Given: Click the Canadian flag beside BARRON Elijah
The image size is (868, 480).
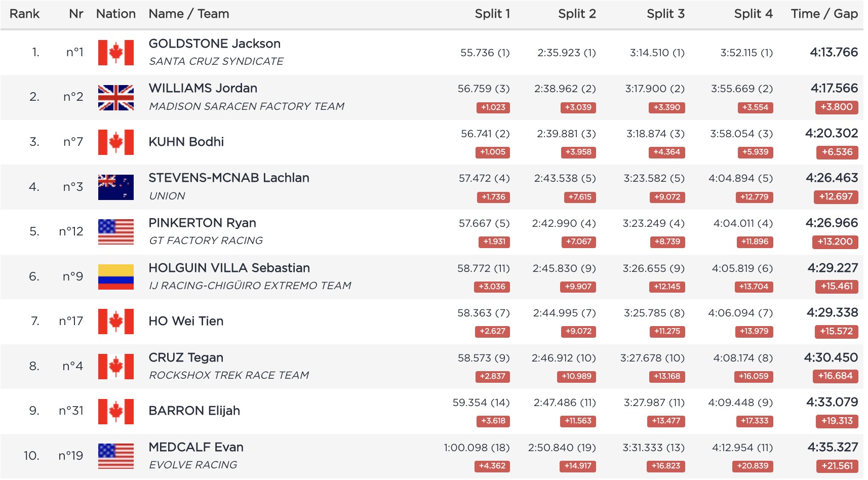Looking at the screenshot, I should [x=115, y=411].
